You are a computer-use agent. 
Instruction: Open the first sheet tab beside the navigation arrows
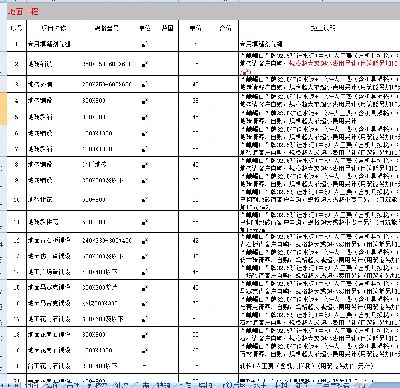coord(32,385)
